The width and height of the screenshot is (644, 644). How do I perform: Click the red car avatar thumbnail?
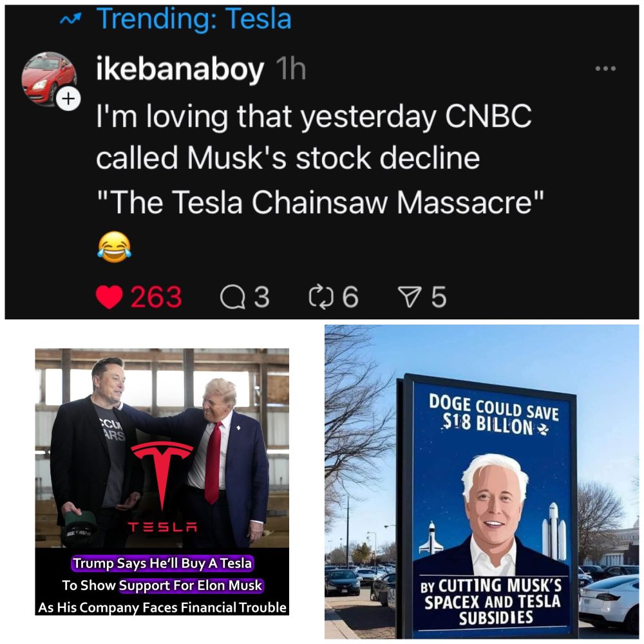50,77
